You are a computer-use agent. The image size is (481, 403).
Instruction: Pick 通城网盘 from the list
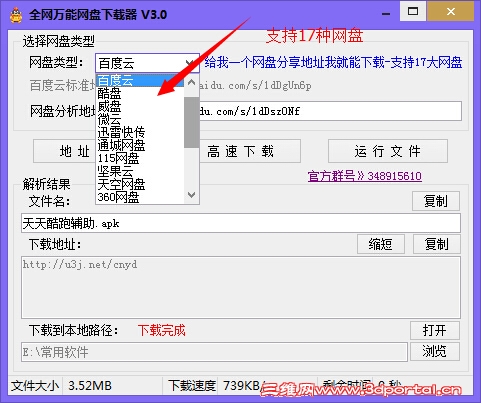pyautogui.click(x=140, y=145)
